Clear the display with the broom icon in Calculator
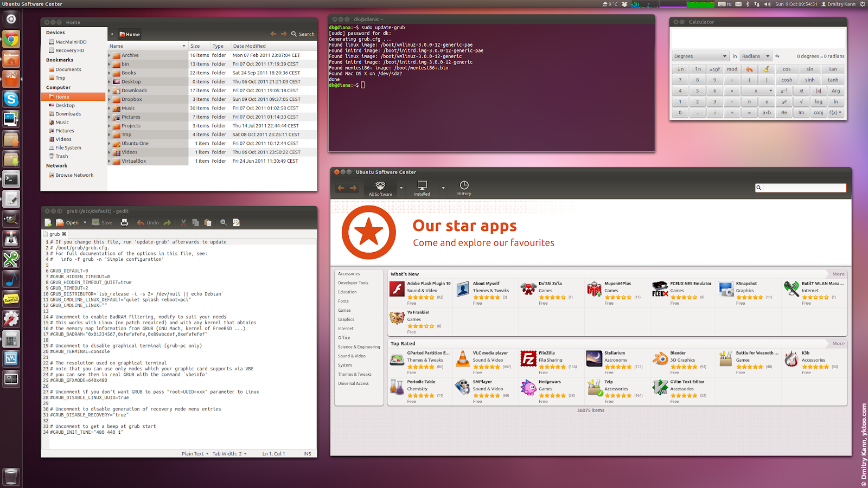This screenshot has height=488, width=868. tap(766, 69)
